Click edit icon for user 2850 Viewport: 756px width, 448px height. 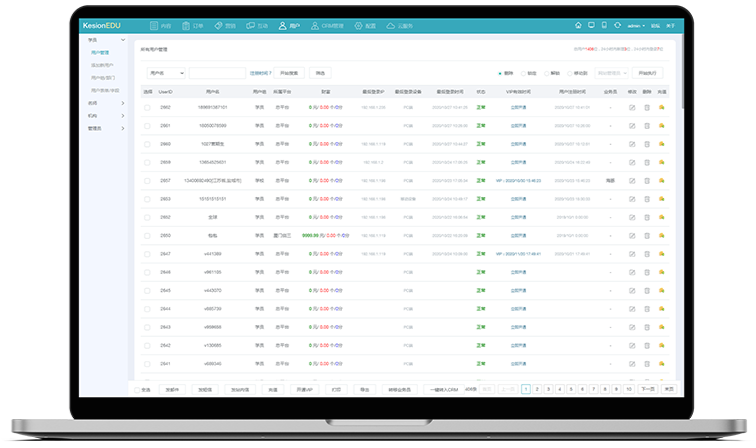pyautogui.click(x=632, y=235)
